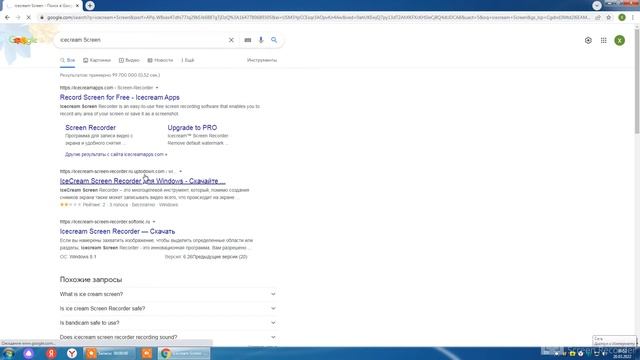This screenshot has height=360, width=640.
Task: Switch to the Chrome taskbar button
Action: coord(184,353)
